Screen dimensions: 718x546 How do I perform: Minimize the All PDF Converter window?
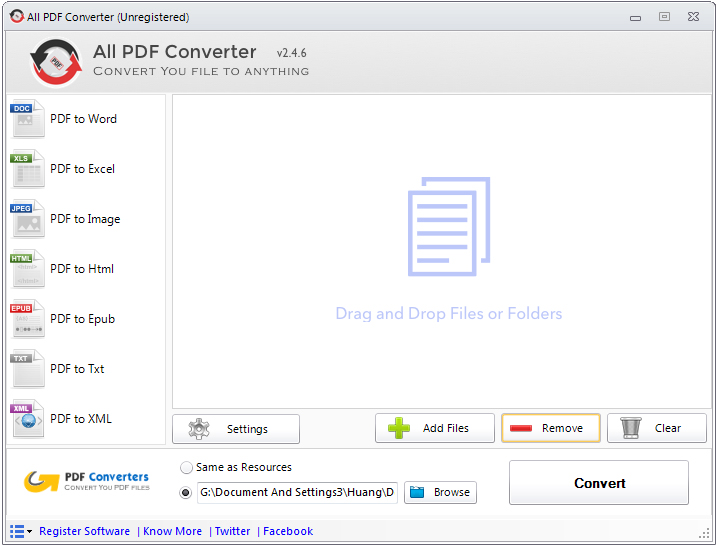[635, 18]
